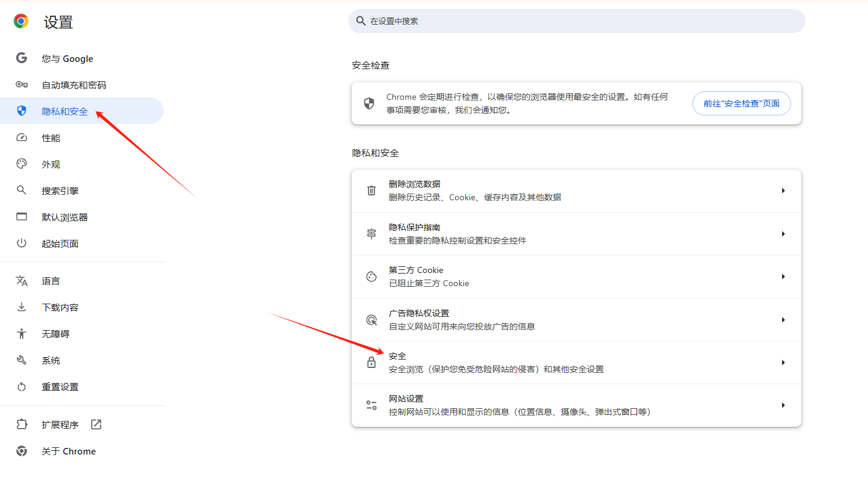
Task: Click the ad privacy icon for 广告隐私权设置
Action: [x=371, y=320]
